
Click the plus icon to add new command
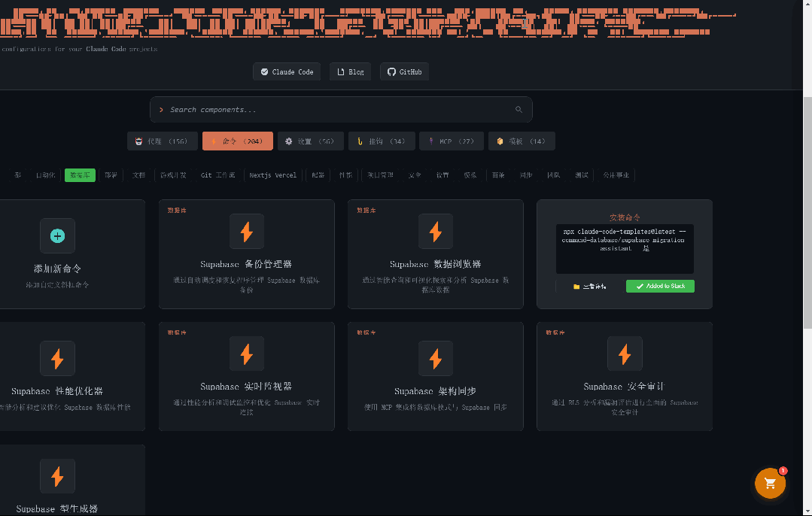click(x=57, y=236)
